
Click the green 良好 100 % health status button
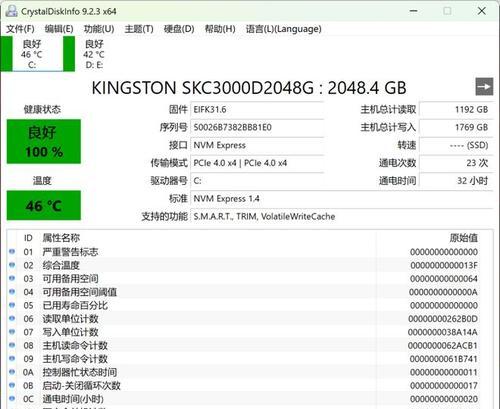44,141
